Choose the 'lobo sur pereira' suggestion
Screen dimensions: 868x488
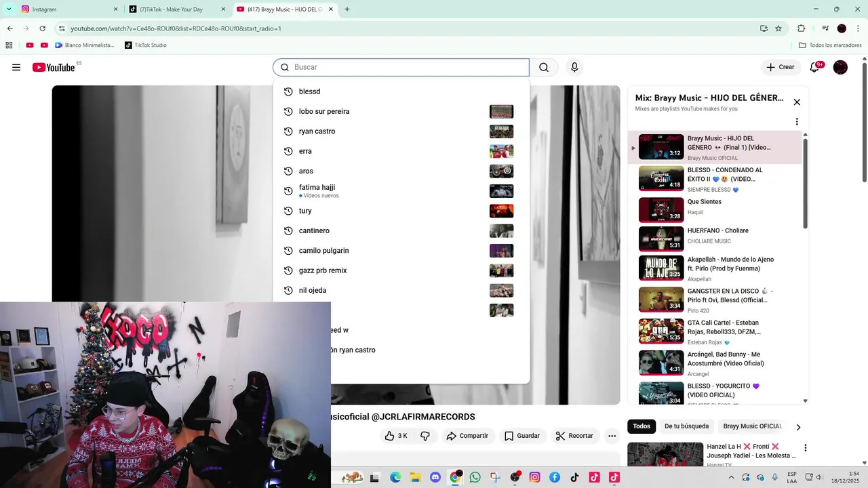[x=401, y=111]
